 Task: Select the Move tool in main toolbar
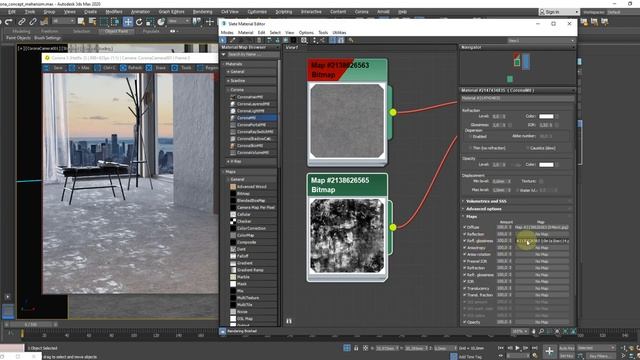coord(128,22)
